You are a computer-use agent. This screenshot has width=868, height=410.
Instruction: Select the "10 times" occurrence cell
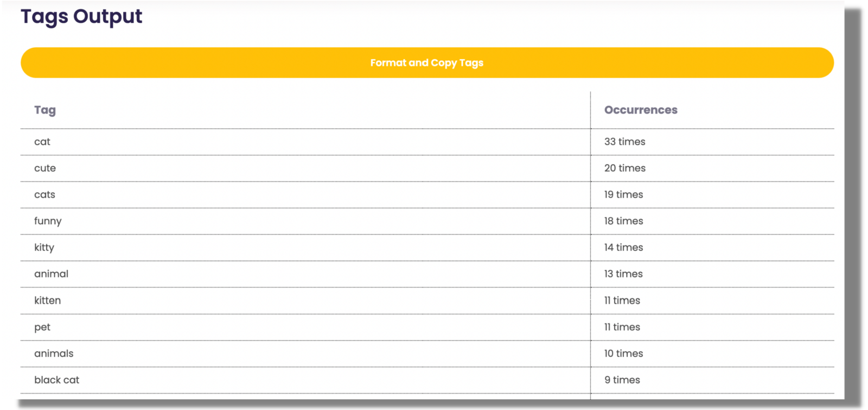[623, 354]
